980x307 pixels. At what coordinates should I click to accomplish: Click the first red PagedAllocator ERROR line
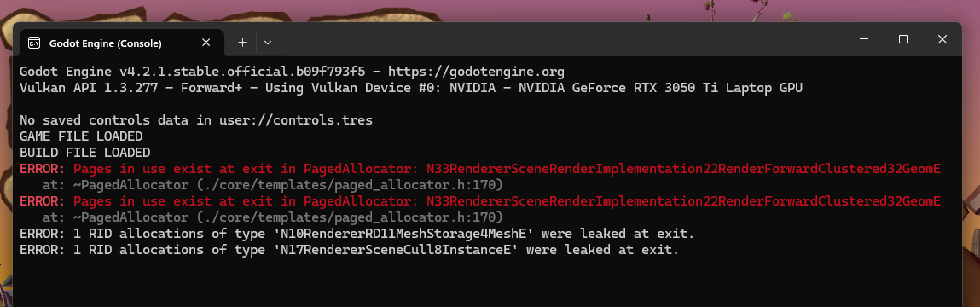tap(480, 169)
